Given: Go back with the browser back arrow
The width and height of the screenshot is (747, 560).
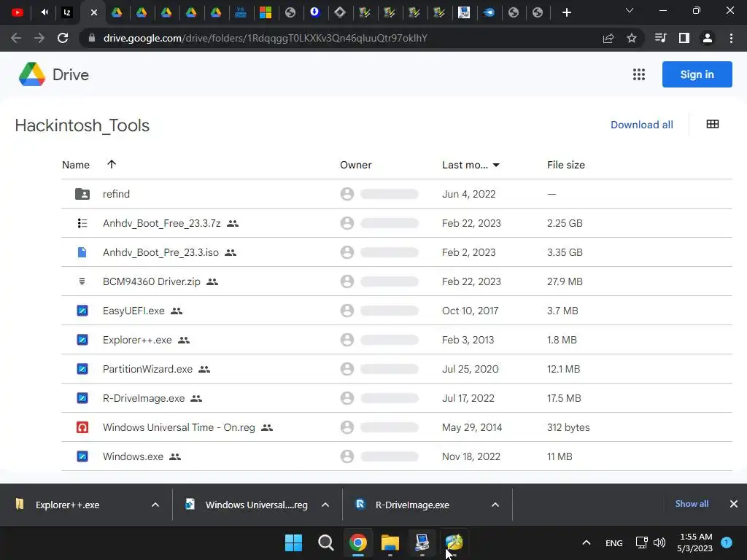Looking at the screenshot, I should (16, 38).
